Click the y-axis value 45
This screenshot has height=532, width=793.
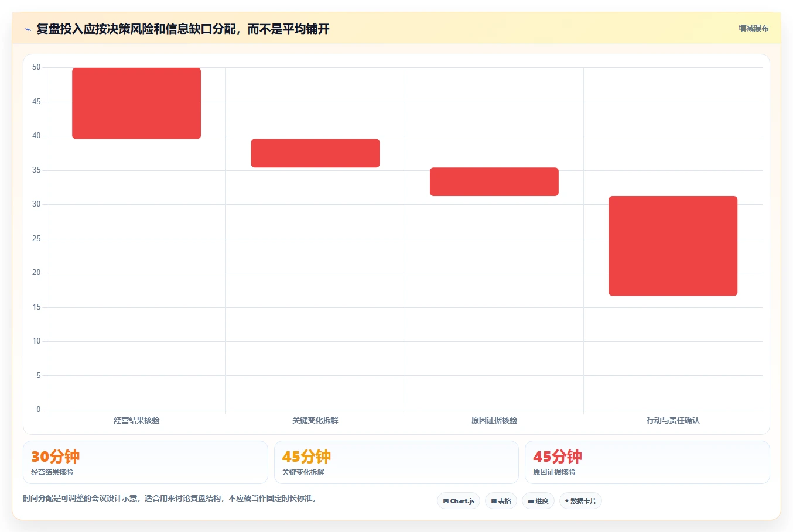36,102
